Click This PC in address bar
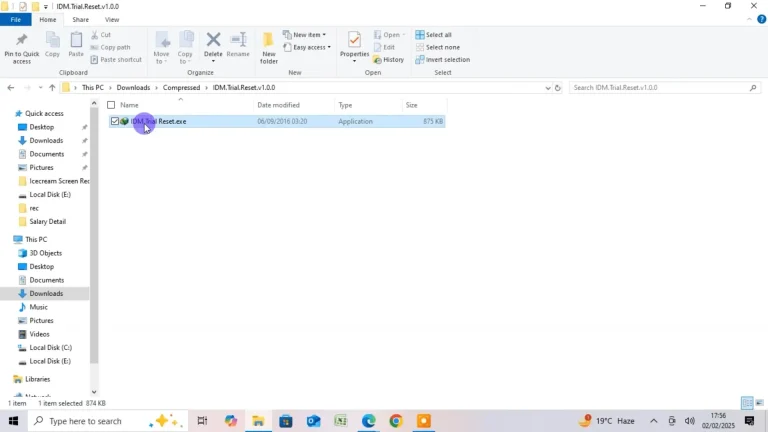This screenshot has height=432, width=768. pyautogui.click(x=93, y=88)
